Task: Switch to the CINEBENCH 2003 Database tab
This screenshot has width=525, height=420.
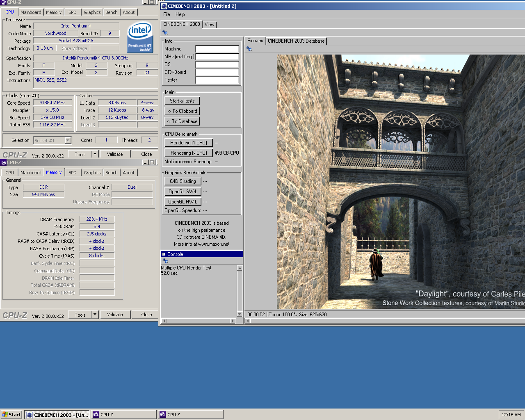Action: point(296,41)
